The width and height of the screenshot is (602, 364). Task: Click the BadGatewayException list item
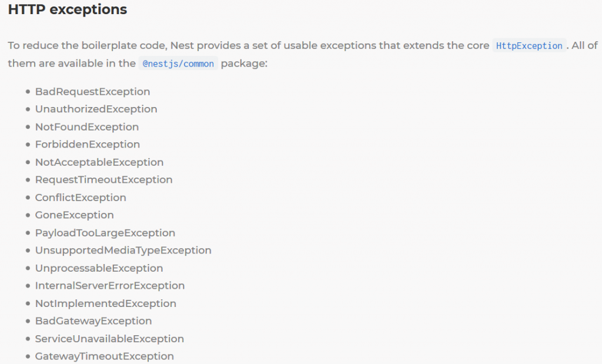point(93,321)
